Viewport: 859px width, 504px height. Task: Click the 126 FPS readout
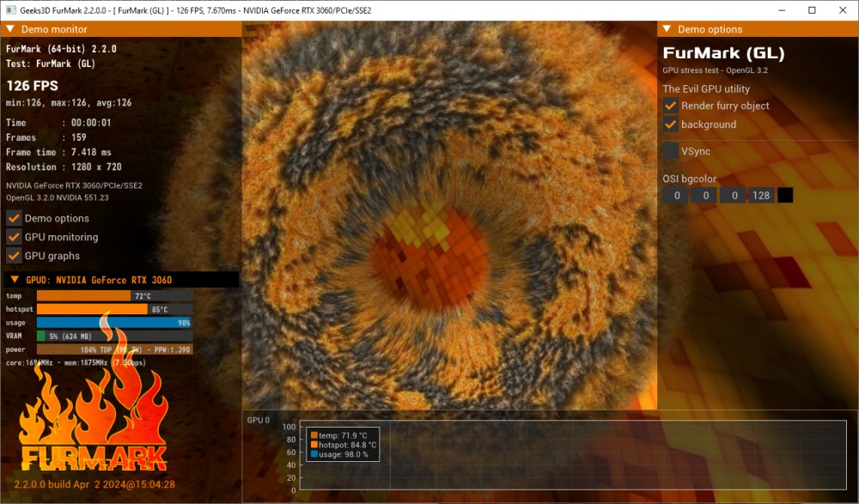33,86
